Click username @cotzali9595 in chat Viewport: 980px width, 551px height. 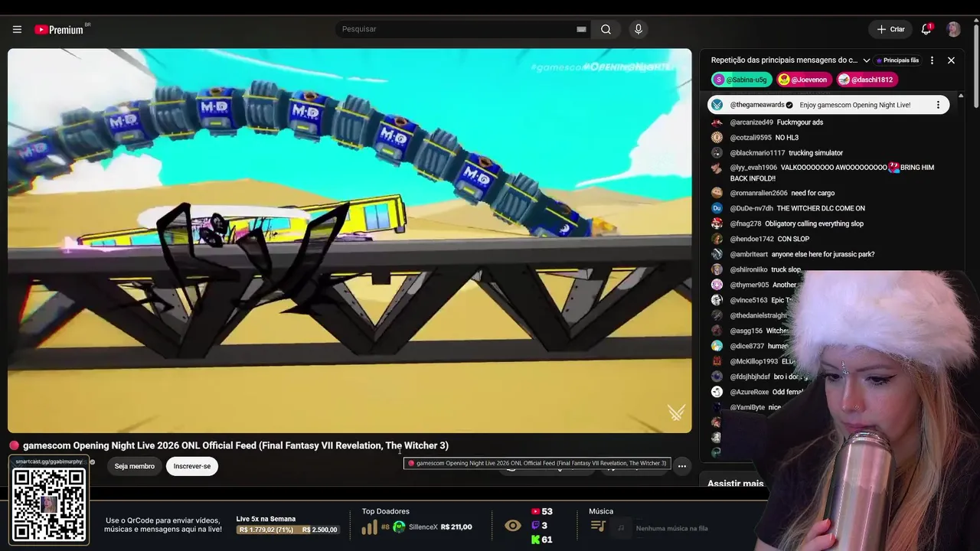[x=750, y=138]
